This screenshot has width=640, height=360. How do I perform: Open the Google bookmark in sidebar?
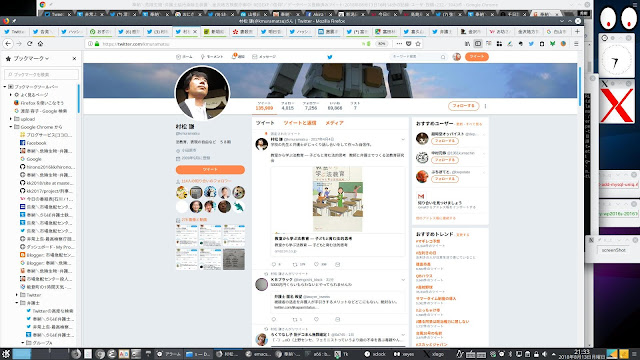(31, 159)
